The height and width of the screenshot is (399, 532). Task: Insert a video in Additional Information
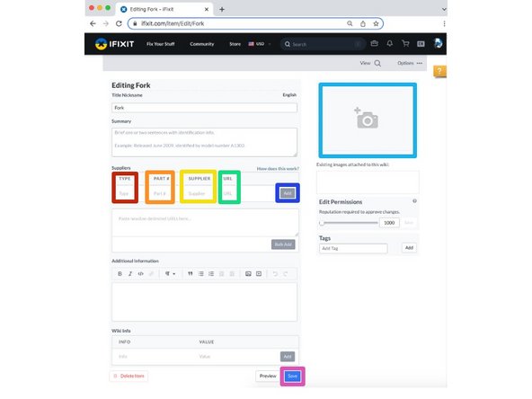(x=259, y=273)
